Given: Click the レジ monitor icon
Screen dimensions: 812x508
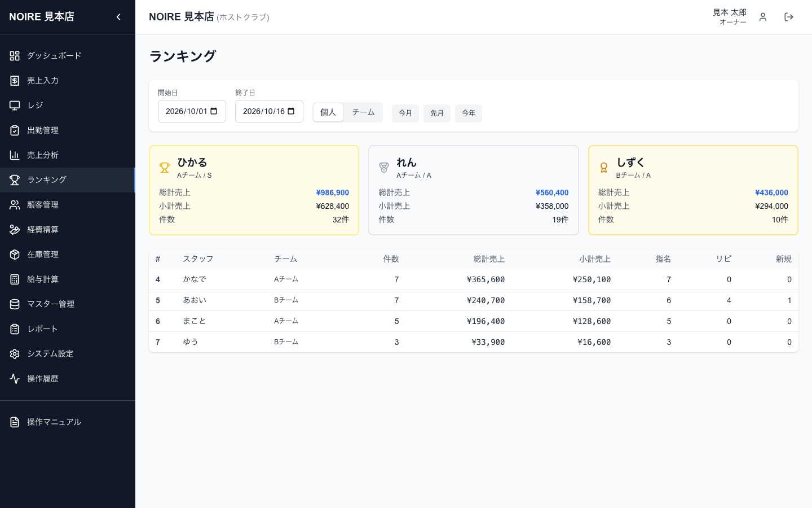Looking at the screenshot, I should click(15, 106).
